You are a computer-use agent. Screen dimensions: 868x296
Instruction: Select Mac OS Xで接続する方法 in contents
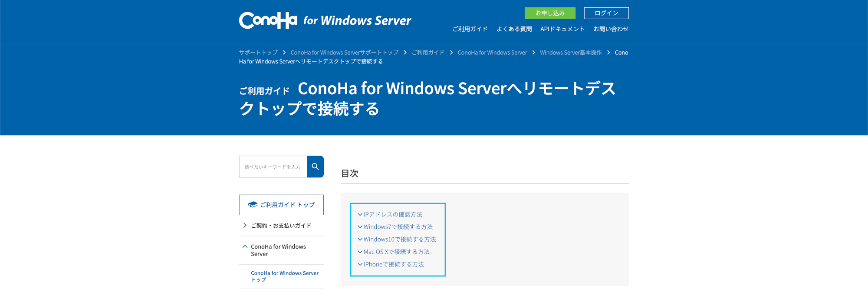[396, 252]
